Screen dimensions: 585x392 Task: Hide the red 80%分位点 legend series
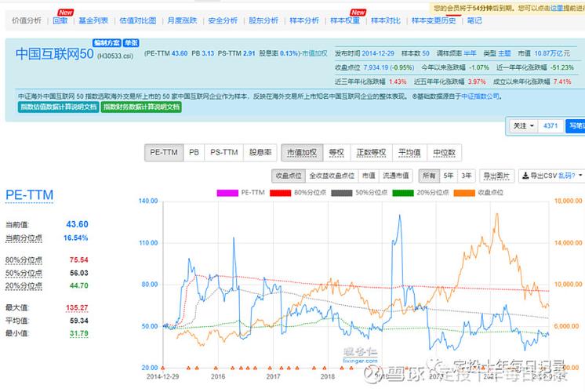point(276,192)
